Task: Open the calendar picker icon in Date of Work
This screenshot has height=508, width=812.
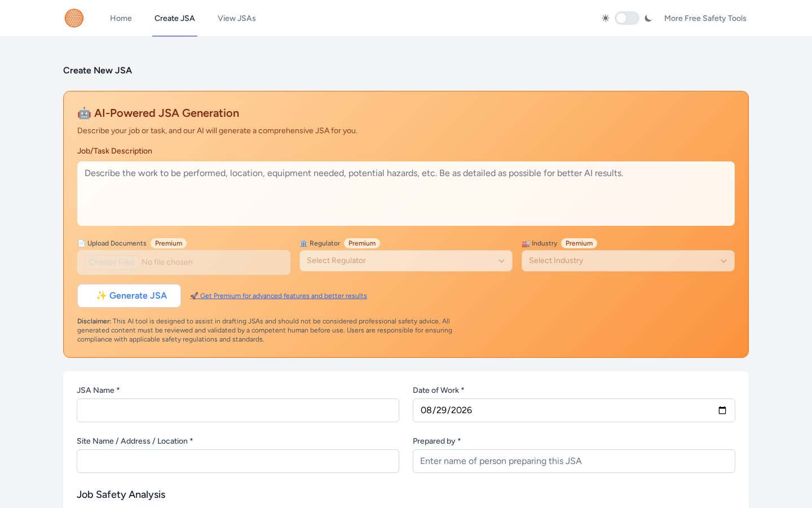Action: point(722,410)
